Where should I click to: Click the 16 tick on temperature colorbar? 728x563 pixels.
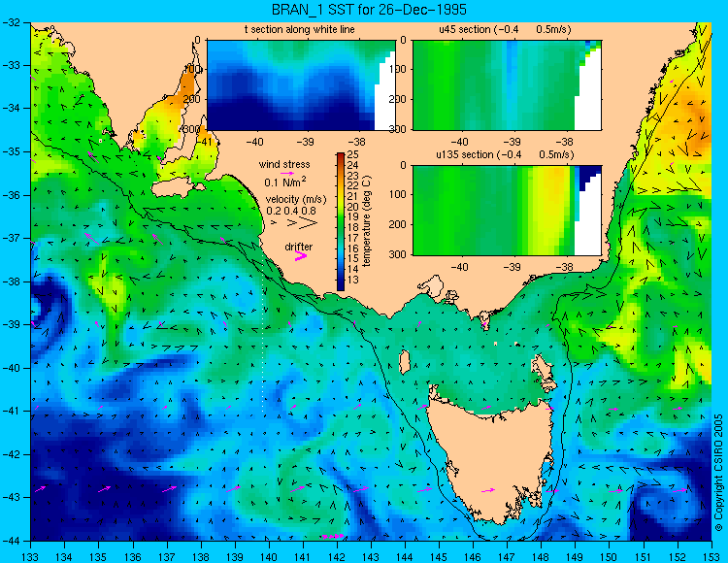click(x=352, y=248)
